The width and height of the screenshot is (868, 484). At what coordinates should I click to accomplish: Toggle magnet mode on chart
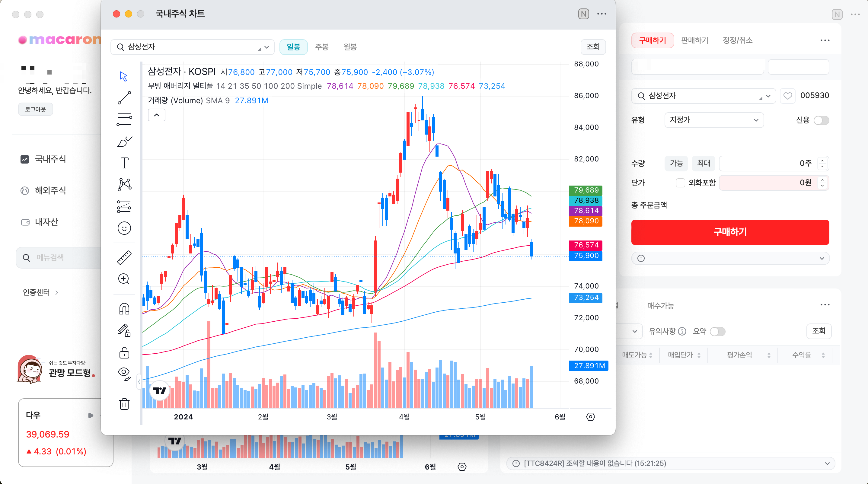point(124,309)
